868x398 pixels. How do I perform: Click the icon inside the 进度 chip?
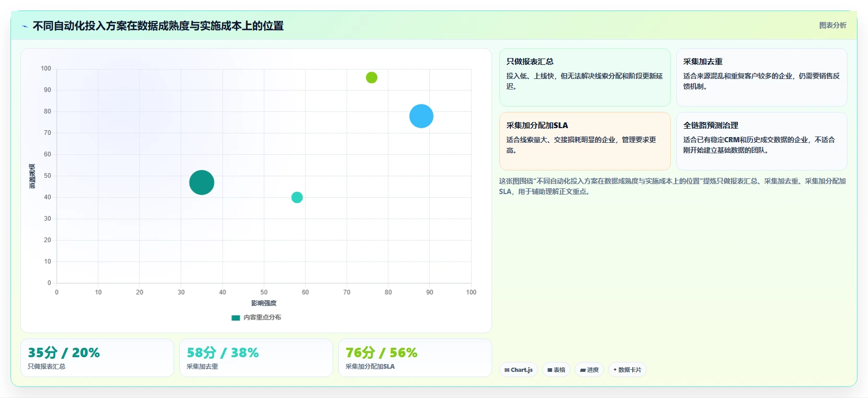(x=583, y=370)
